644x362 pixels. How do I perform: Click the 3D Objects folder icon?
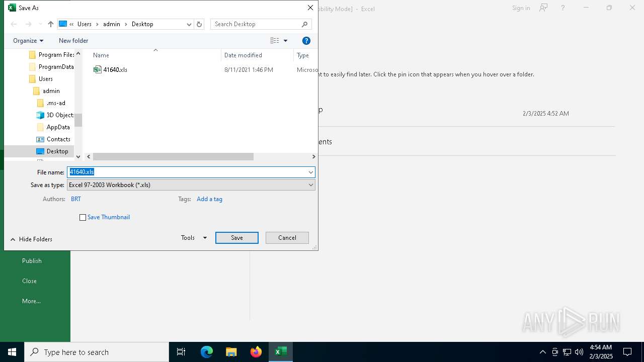click(x=40, y=115)
